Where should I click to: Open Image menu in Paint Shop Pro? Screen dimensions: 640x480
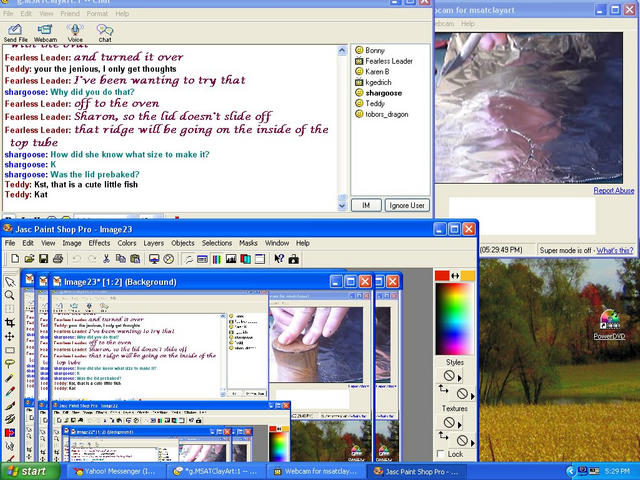[x=72, y=243]
